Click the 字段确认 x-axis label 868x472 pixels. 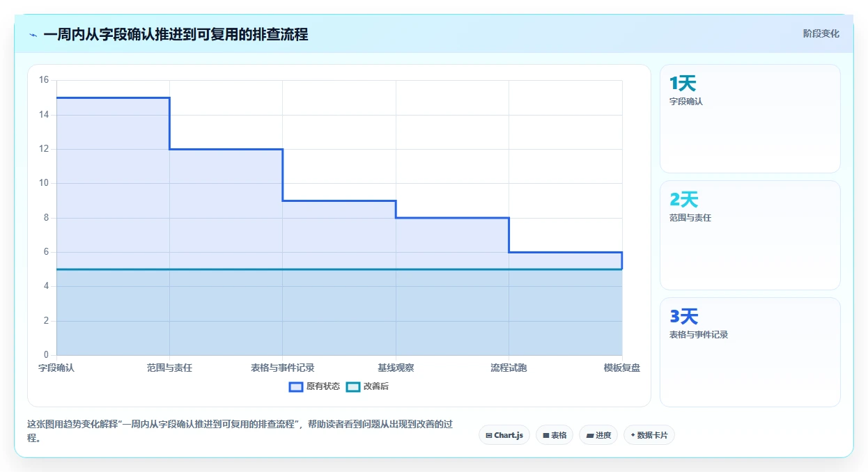[56, 368]
